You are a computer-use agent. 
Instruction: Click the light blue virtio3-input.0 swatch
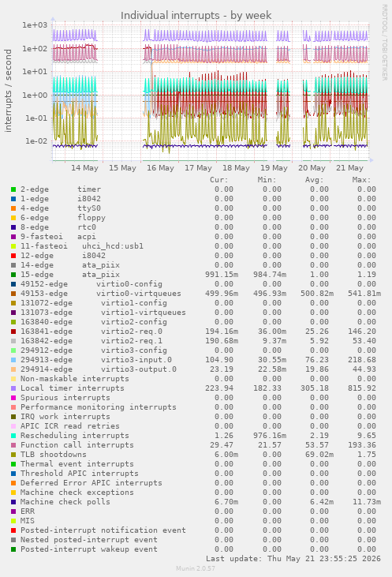[x=13, y=360]
